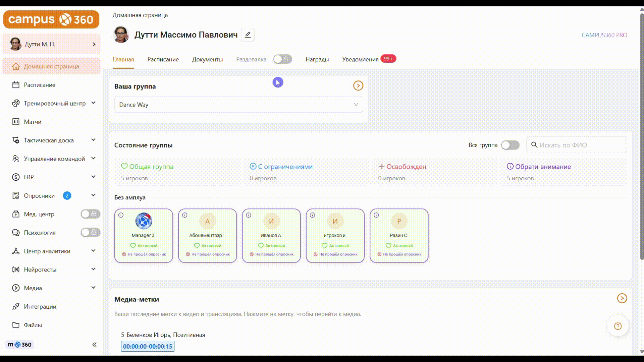Toggle the Мед. центр switch
This screenshot has width=644, height=362.
[90, 214]
